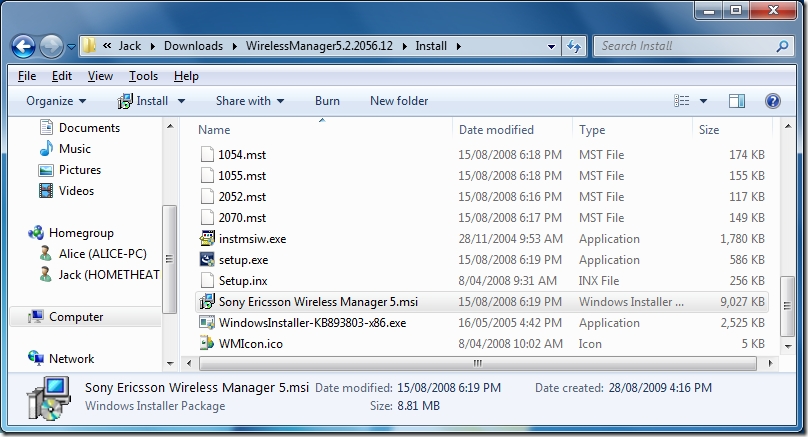Click the refresh button beside address bar
Viewport: 808px width, 437px height.
(575, 46)
